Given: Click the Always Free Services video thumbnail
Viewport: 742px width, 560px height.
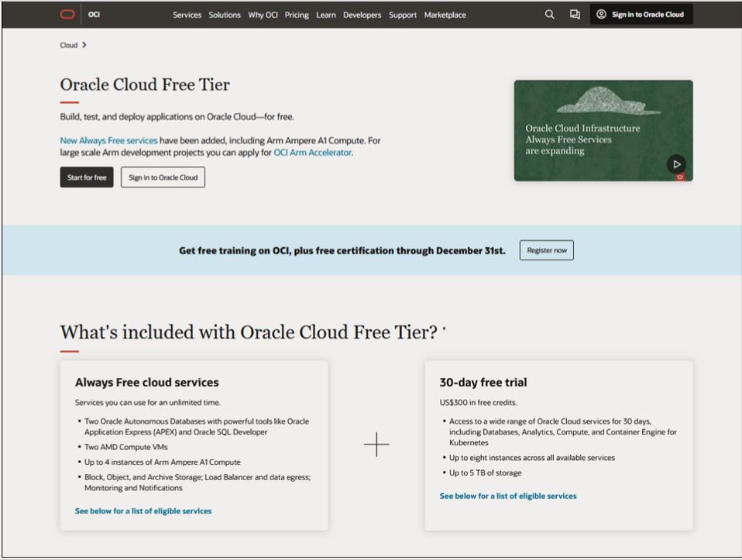Looking at the screenshot, I should pyautogui.click(x=603, y=130).
